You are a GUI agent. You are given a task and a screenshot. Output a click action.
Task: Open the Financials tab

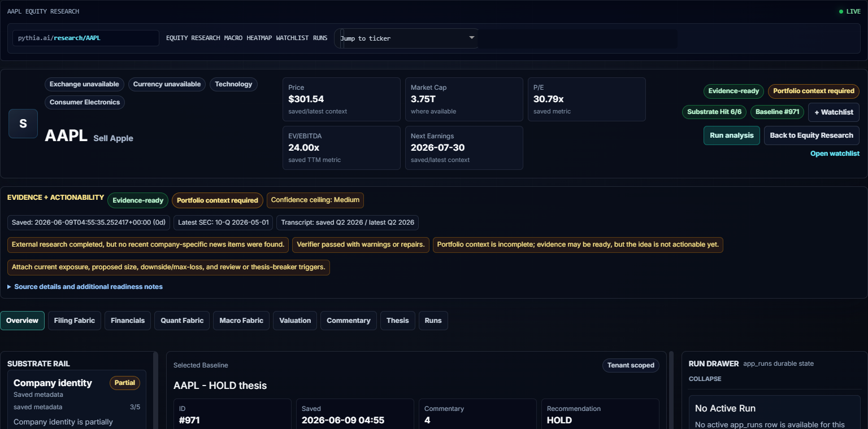point(128,321)
